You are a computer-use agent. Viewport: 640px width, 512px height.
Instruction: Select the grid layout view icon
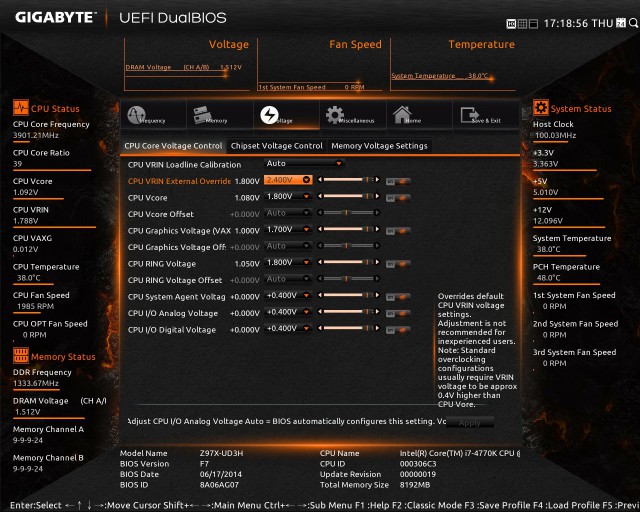point(522,24)
